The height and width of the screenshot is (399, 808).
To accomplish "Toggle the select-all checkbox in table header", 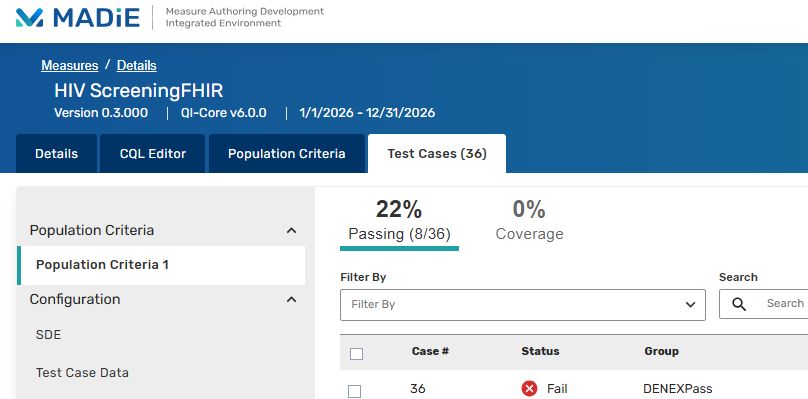I will [x=356, y=354].
